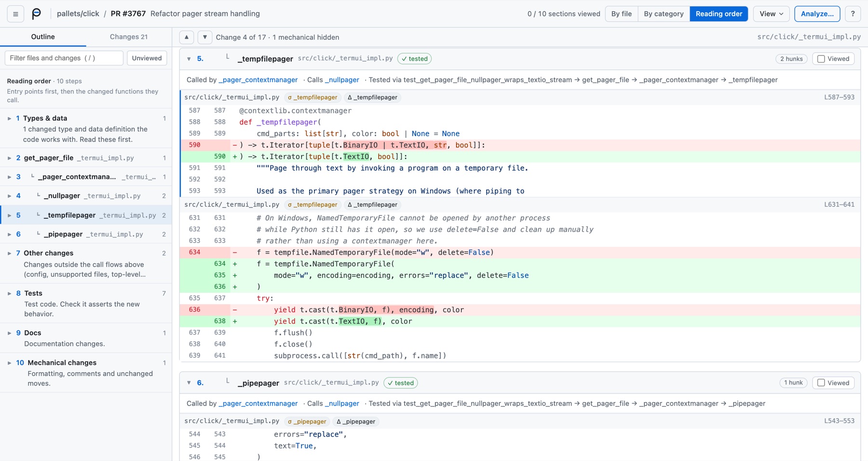
Task: Go to next change arrow
Action: coord(205,37)
